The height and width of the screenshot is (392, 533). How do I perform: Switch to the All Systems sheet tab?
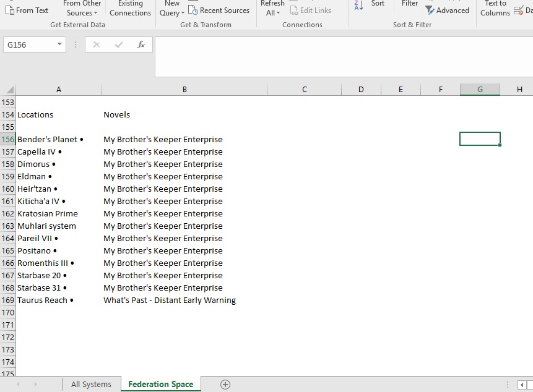91,384
